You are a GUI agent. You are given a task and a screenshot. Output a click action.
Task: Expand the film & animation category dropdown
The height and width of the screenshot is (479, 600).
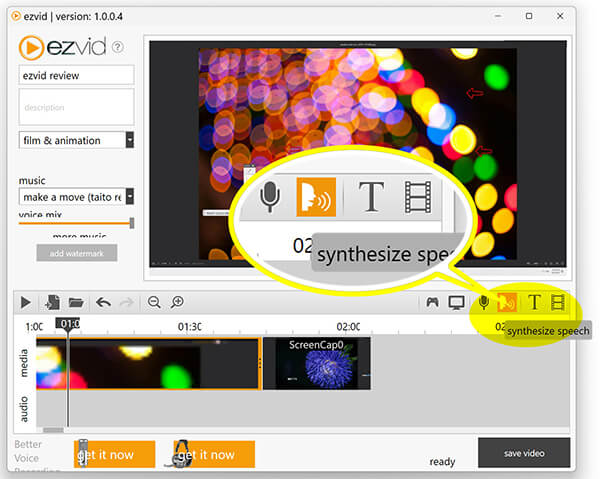click(x=130, y=140)
